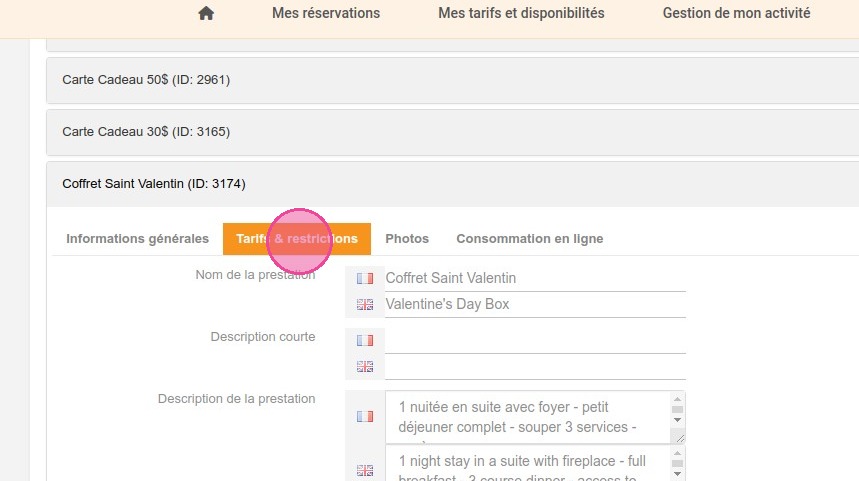Click the 'Description courte' label
Image resolution: width=859 pixels, height=481 pixels.
tap(263, 337)
